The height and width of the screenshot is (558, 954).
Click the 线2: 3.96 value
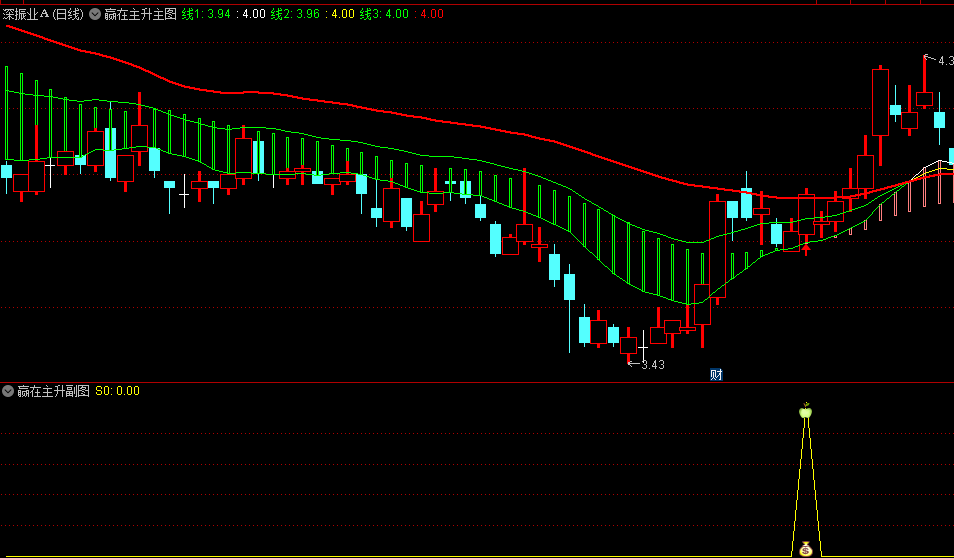[x=295, y=14]
